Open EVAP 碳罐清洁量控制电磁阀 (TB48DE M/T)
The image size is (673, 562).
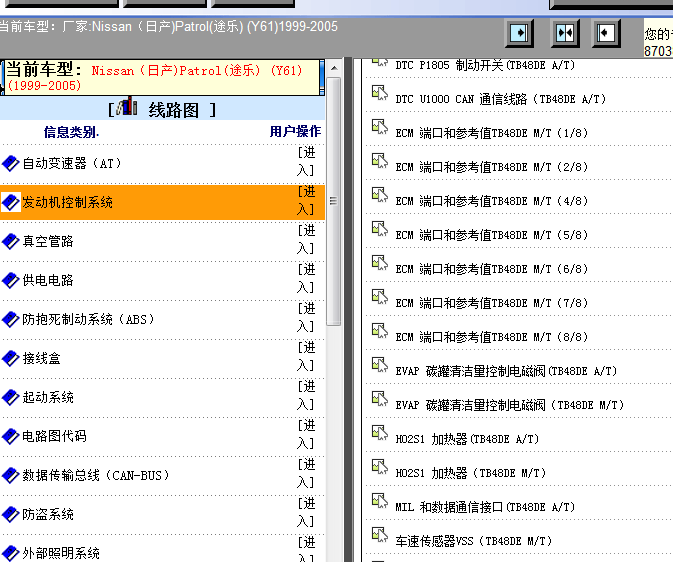point(509,405)
